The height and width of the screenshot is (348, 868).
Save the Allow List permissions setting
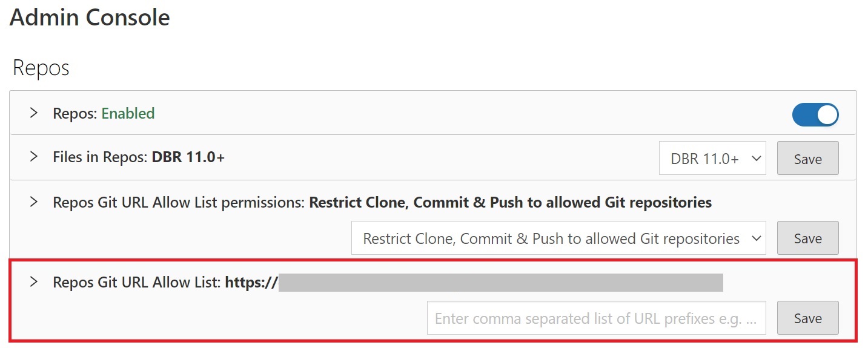pos(808,238)
